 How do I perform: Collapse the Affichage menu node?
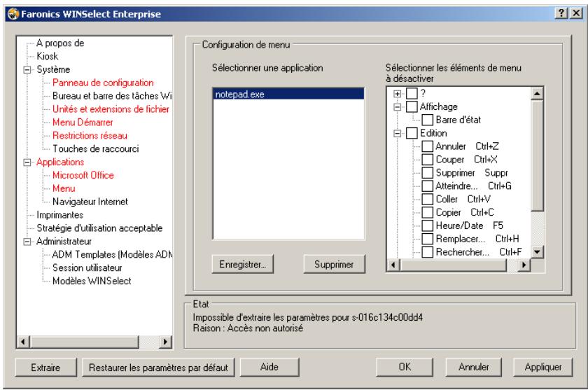(x=397, y=107)
